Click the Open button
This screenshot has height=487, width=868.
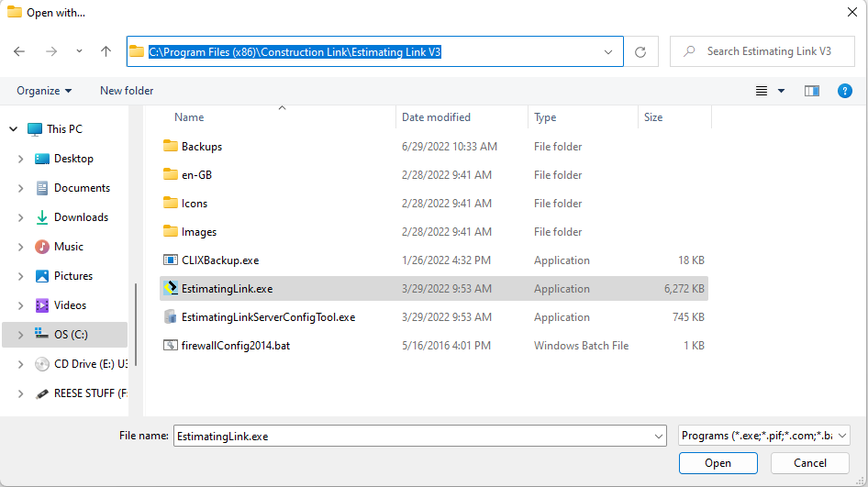click(x=718, y=463)
